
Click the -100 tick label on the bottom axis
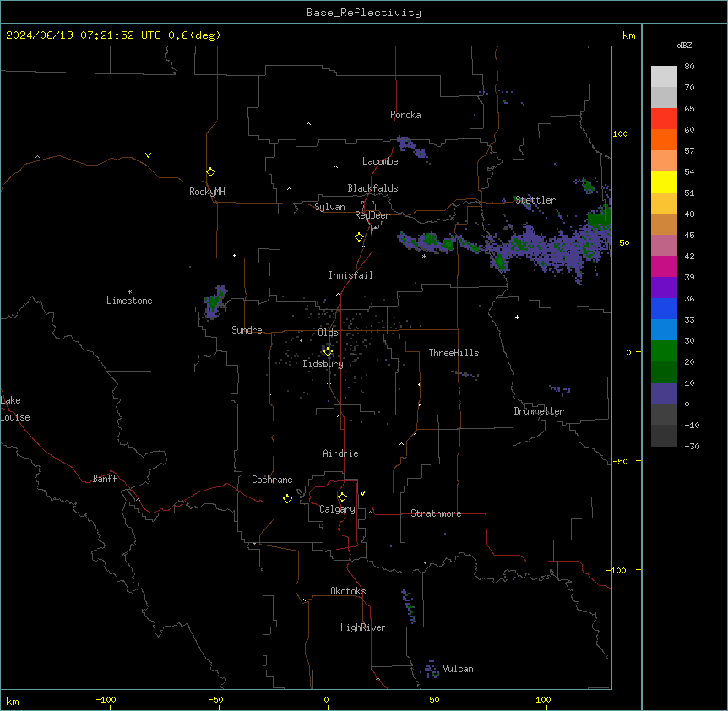(x=106, y=699)
